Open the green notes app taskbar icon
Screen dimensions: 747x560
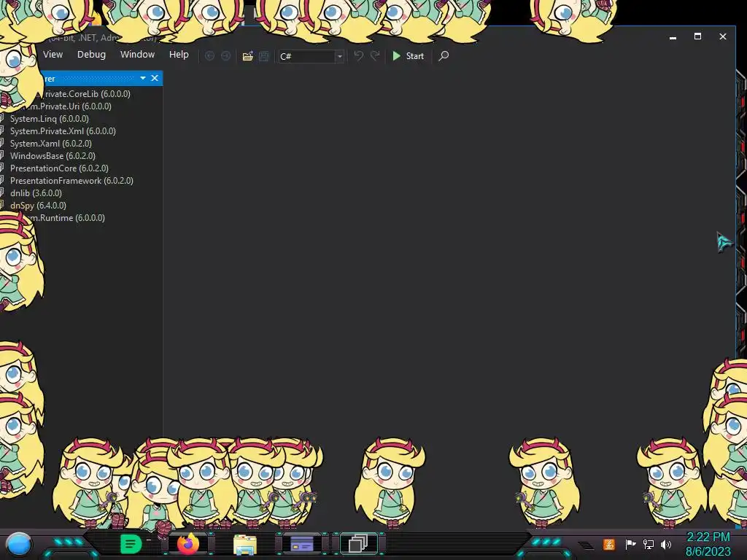[131, 544]
